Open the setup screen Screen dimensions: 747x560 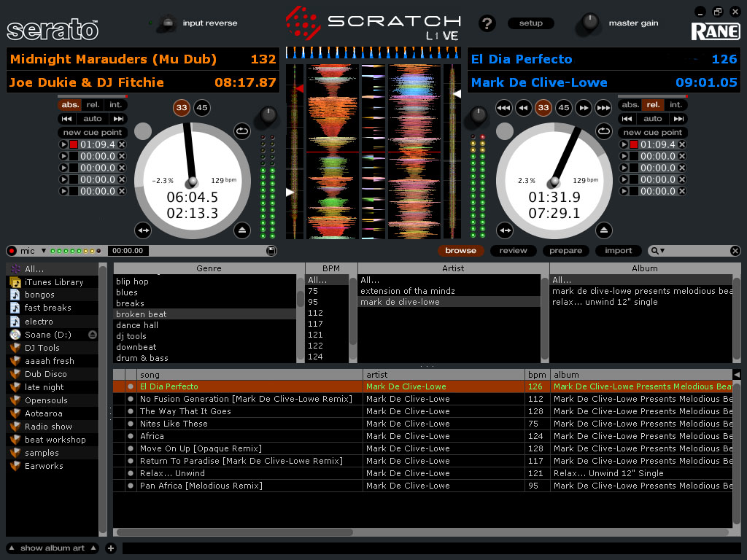click(x=531, y=23)
